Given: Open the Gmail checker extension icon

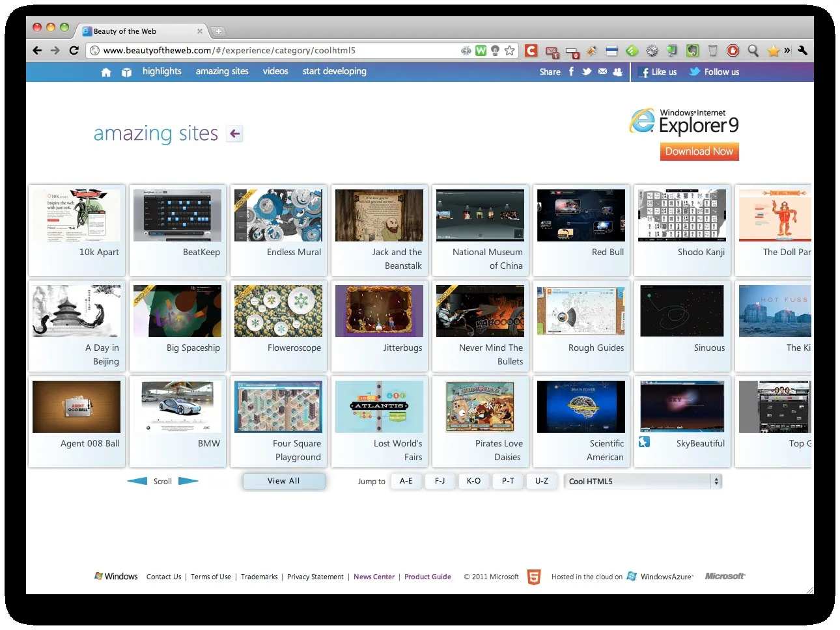Looking at the screenshot, I should pyautogui.click(x=552, y=51).
